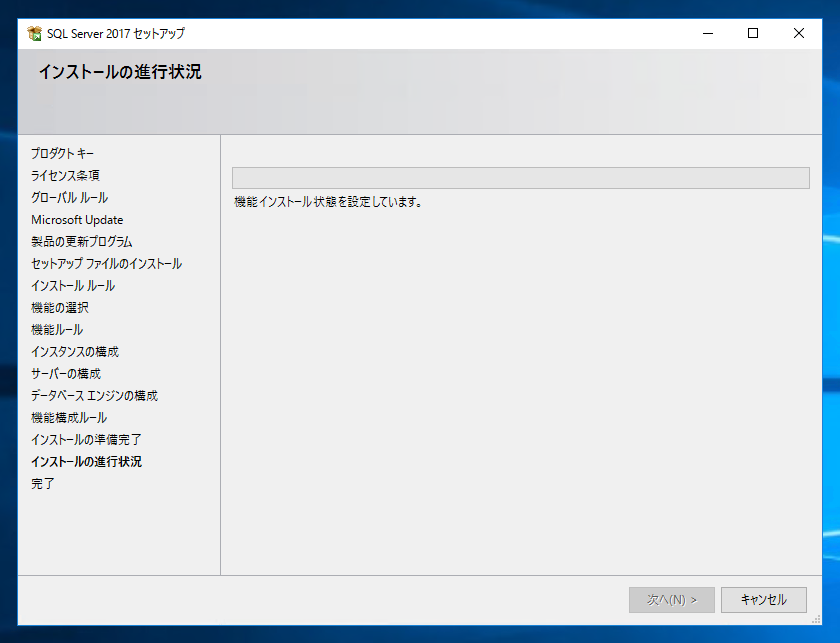
Task: Select the グローバル ルール step
Action: 70,197
